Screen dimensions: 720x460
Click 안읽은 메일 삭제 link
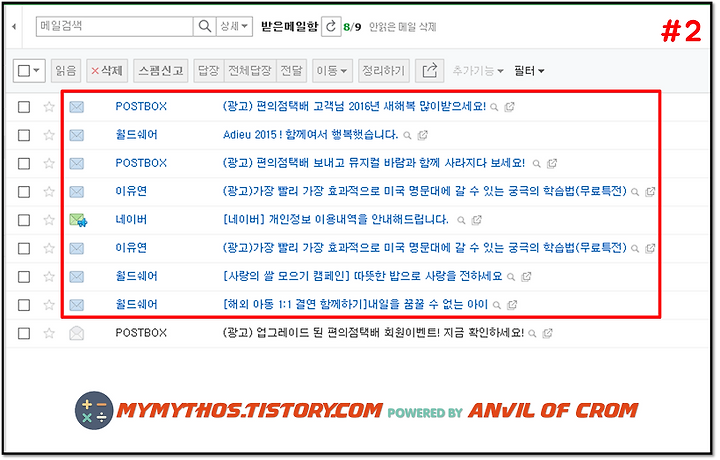(402, 27)
